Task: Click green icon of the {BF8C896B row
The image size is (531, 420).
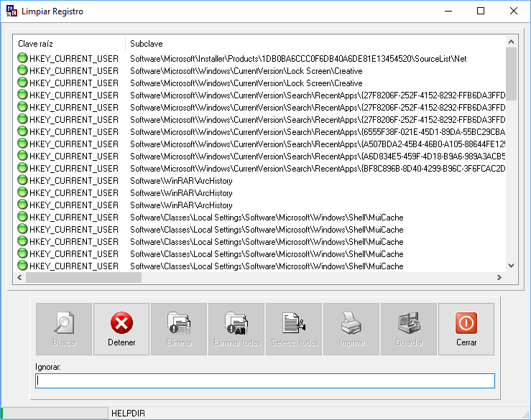Action: (x=22, y=168)
